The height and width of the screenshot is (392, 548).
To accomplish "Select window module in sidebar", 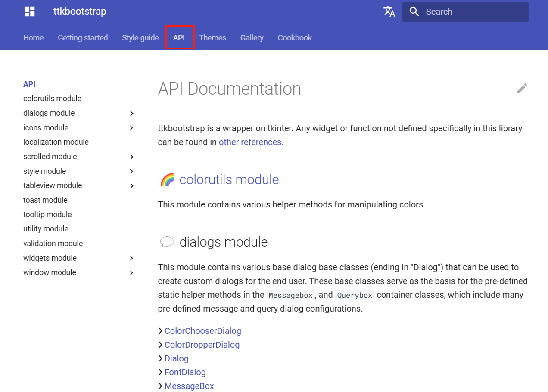I will pos(50,272).
